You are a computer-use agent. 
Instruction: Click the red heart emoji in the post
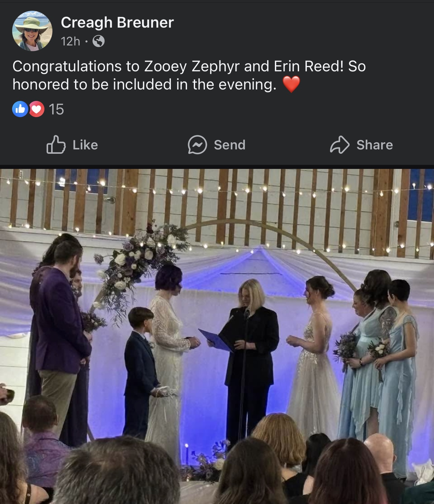pos(291,84)
